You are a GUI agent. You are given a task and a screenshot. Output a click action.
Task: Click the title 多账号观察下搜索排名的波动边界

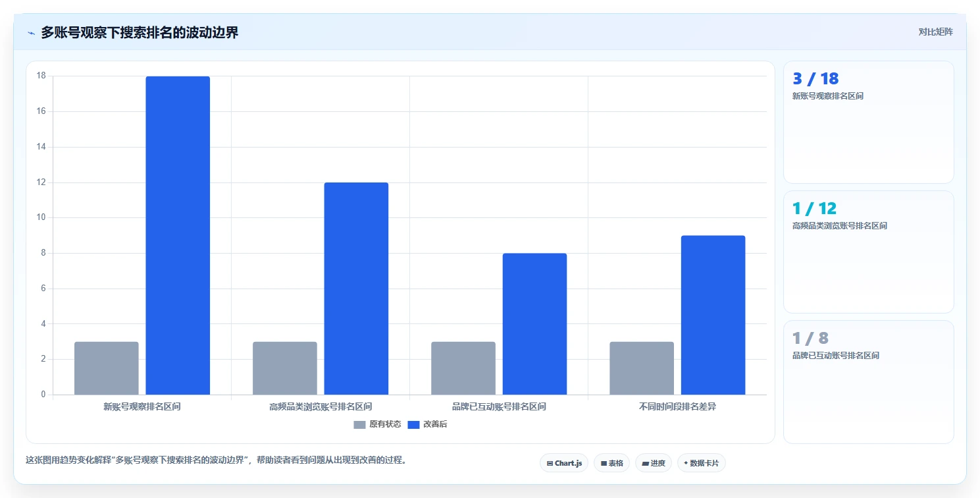[140, 32]
